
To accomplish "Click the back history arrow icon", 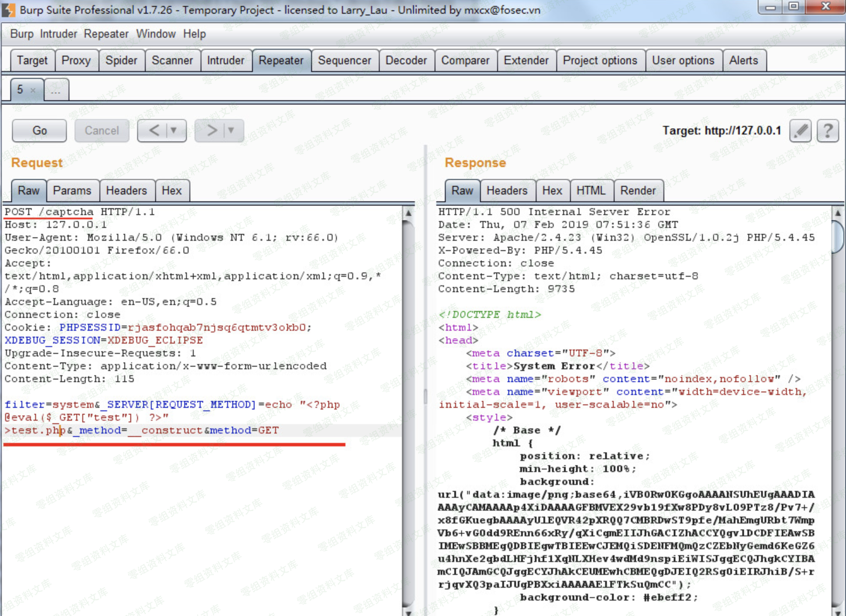I will point(154,130).
